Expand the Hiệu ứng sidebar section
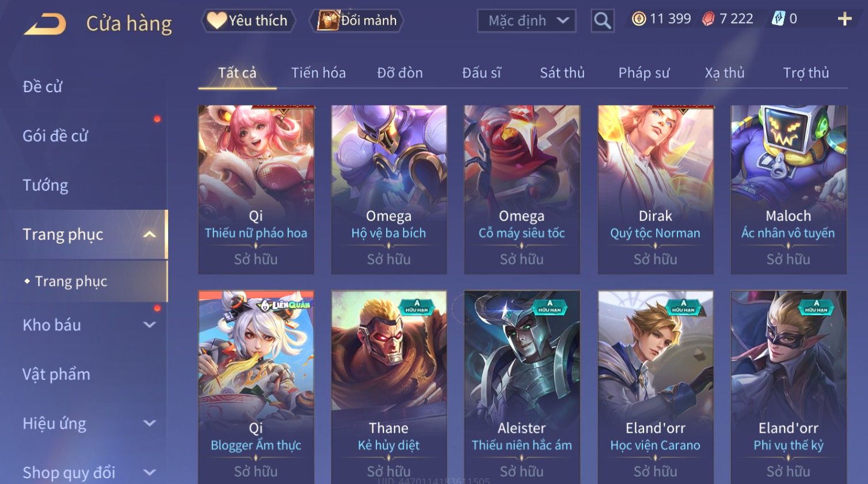 click(x=149, y=423)
